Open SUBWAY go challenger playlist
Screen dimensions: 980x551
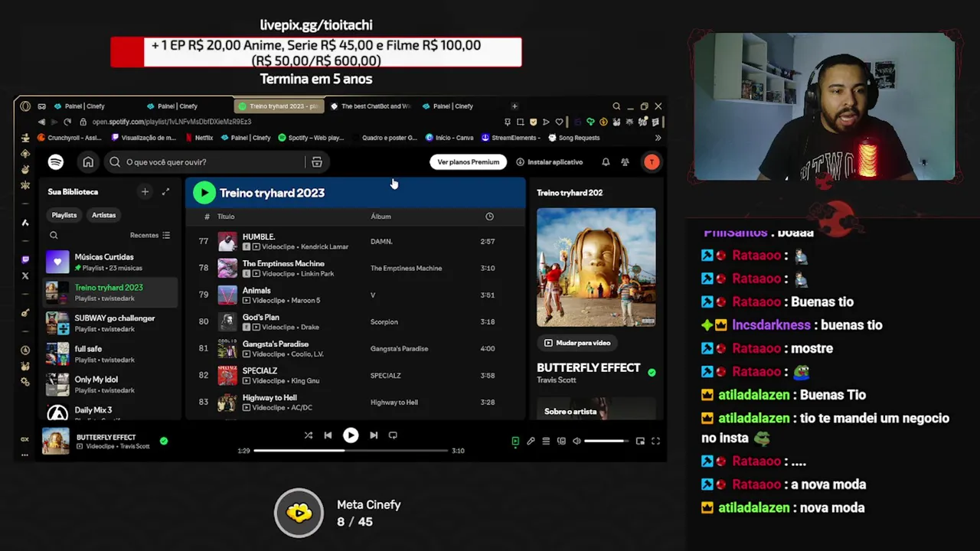[109, 324]
